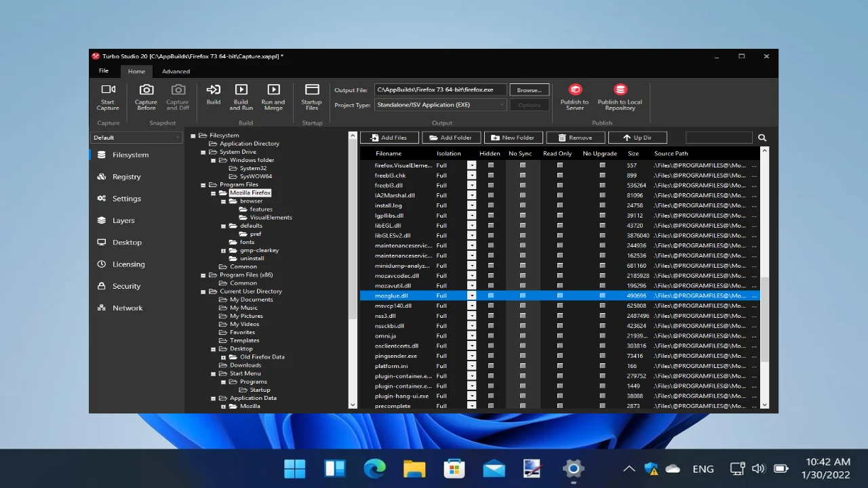Toggle No Sync checkbox for install.log
The height and width of the screenshot is (488, 868).
[523, 205]
